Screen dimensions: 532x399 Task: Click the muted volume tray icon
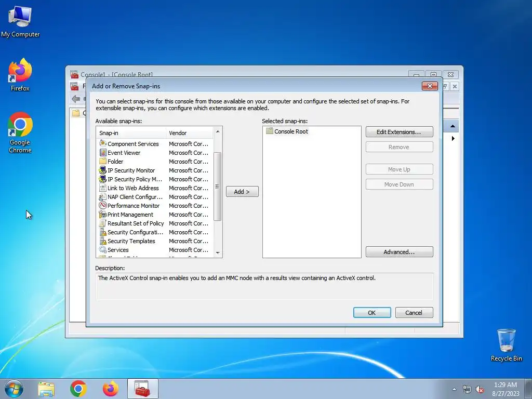coord(480,390)
